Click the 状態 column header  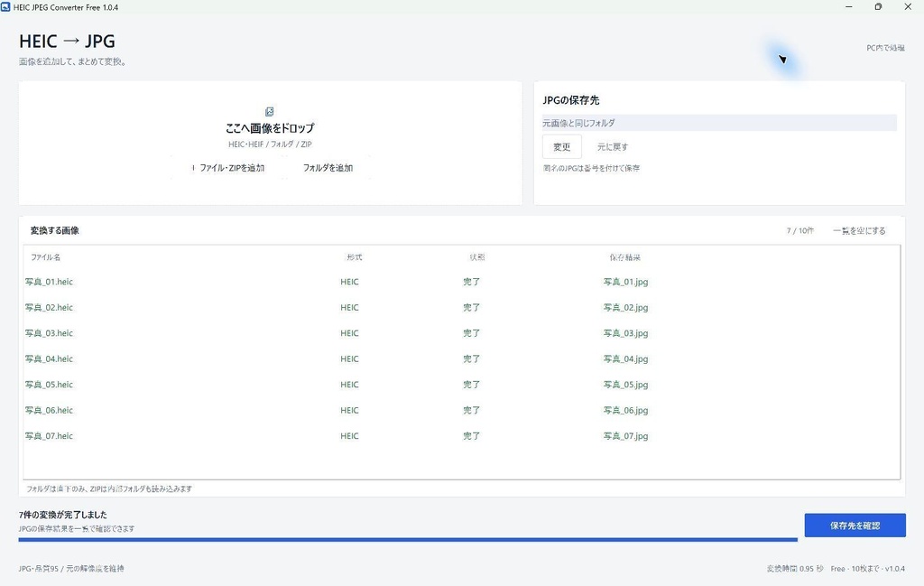476,257
